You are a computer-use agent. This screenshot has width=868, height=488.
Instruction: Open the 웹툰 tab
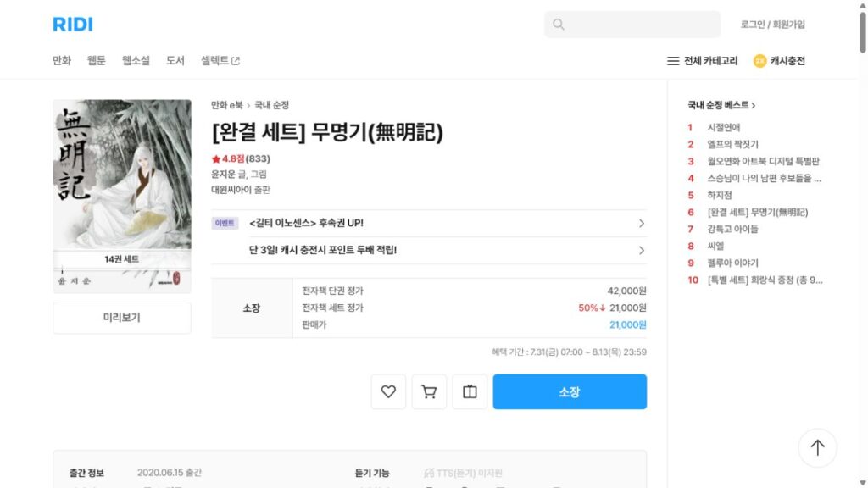[97, 60]
